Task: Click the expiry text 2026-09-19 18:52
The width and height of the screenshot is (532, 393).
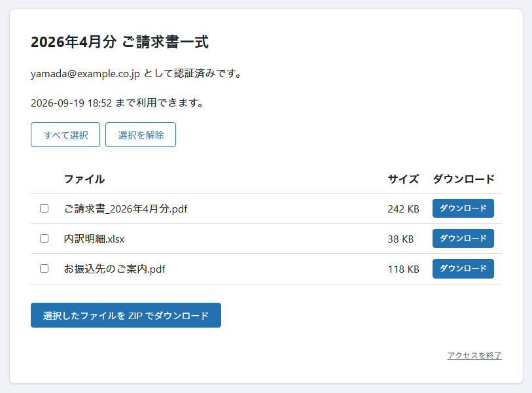Action: pos(71,103)
